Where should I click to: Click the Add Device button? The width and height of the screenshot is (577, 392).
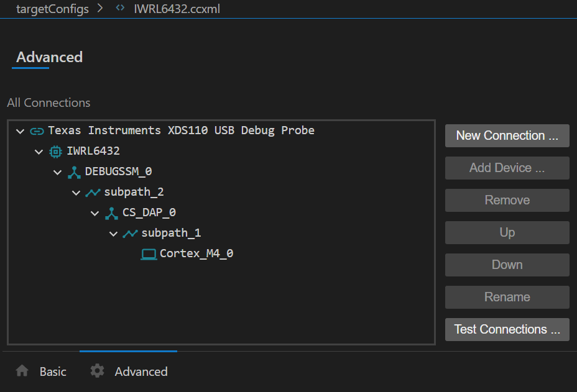coord(507,168)
